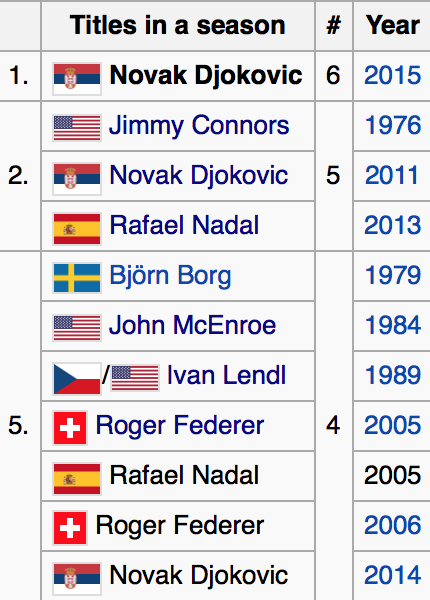Click the Serbian flag beside bold Novak Djokovic

tap(77, 79)
